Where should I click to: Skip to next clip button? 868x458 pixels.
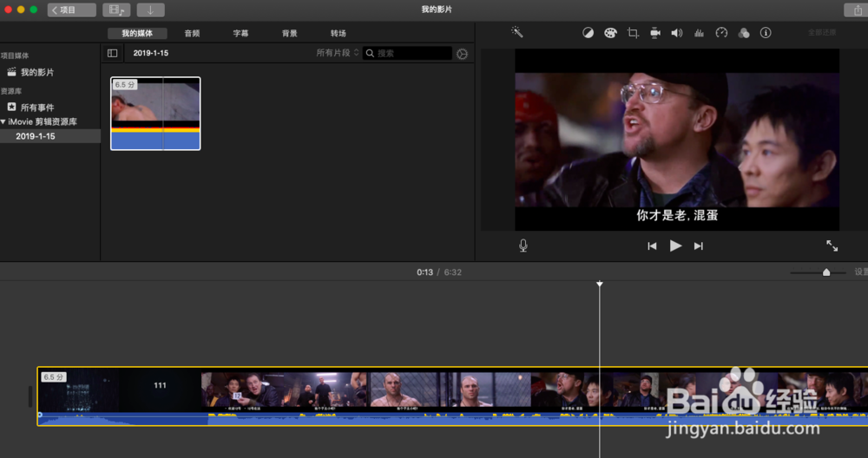[x=699, y=246]
